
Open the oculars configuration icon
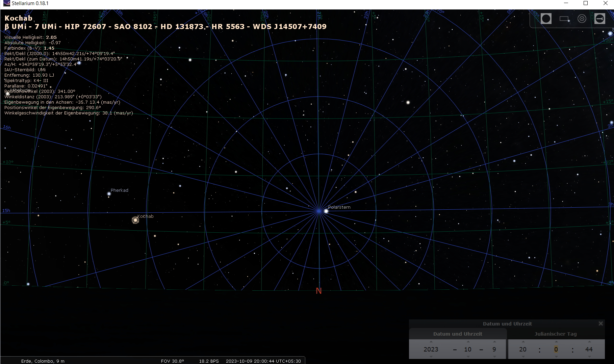pyautogui.click(x=600, y=19)
